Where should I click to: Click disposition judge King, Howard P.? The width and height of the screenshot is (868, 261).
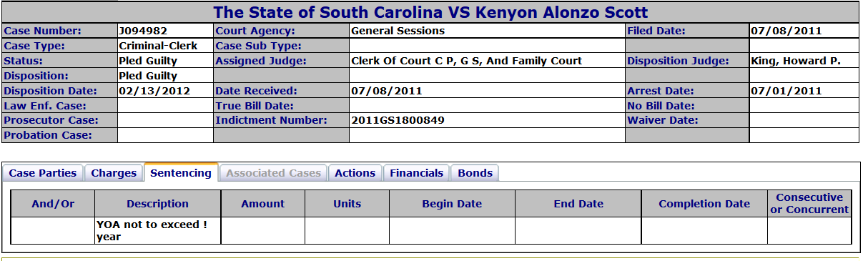tap(795, 61)
